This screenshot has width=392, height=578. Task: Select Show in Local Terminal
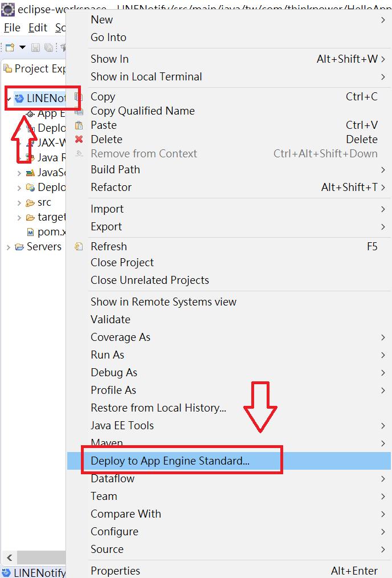tap(229, 77)
